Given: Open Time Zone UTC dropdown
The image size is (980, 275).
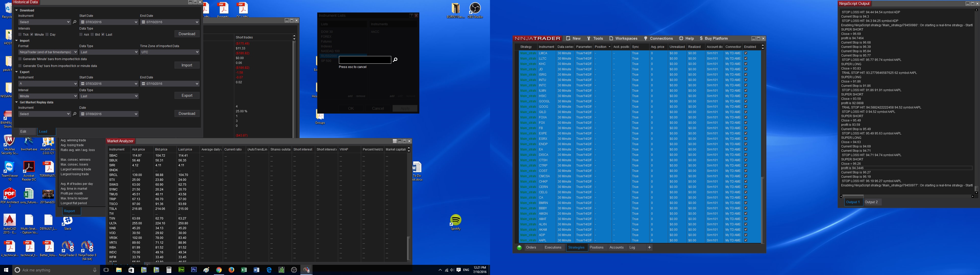Looking at the screenshot, I should pyautogui.click(x=170, y=52).
